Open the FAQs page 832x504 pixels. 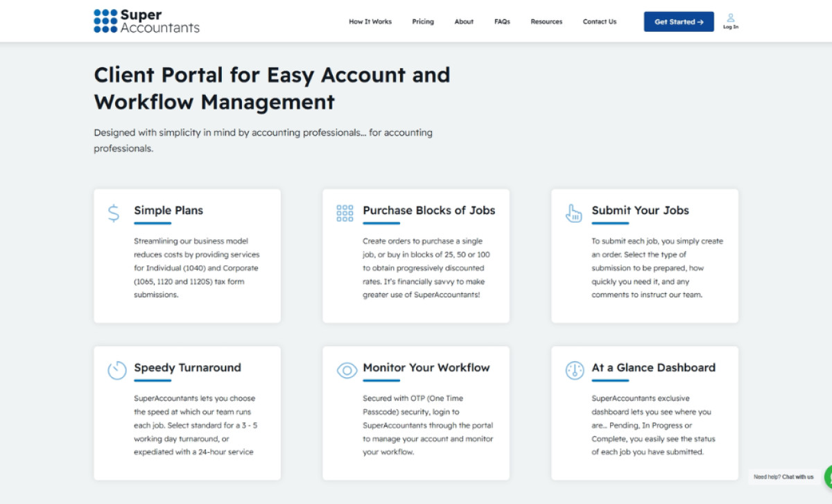tap(502, 21)
